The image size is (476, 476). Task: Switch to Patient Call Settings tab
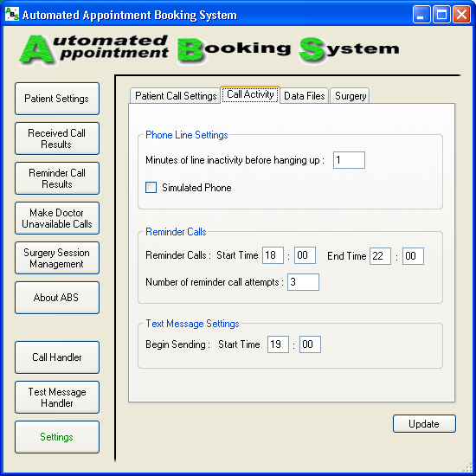point(175,96)
